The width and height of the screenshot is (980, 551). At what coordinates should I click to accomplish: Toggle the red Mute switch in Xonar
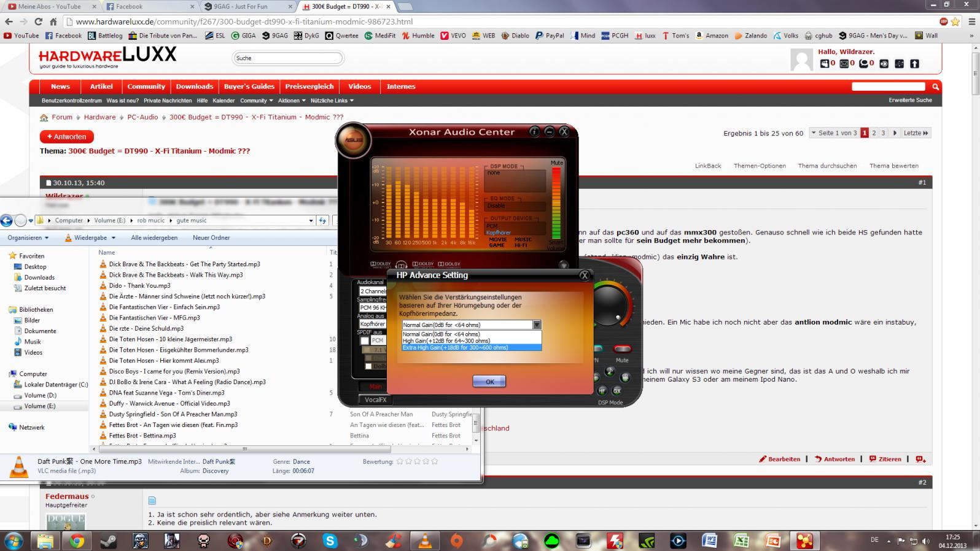click(x=623, y=350)
